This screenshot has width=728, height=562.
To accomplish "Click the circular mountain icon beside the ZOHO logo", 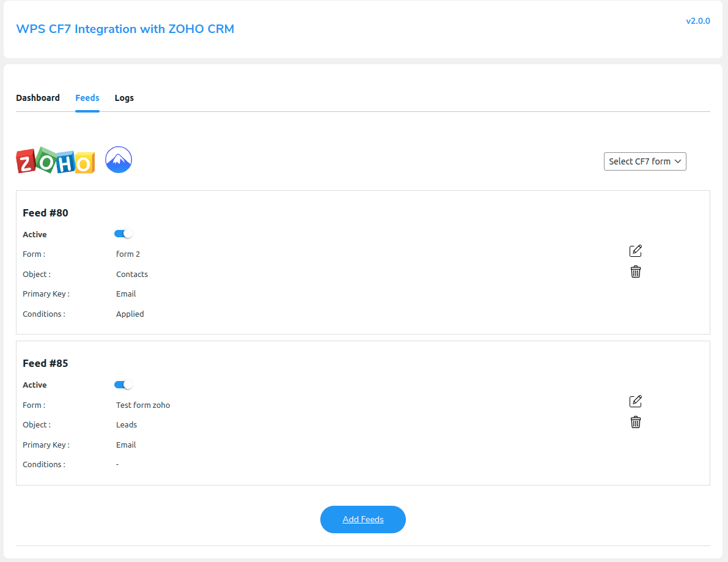I will coord(118,160).
